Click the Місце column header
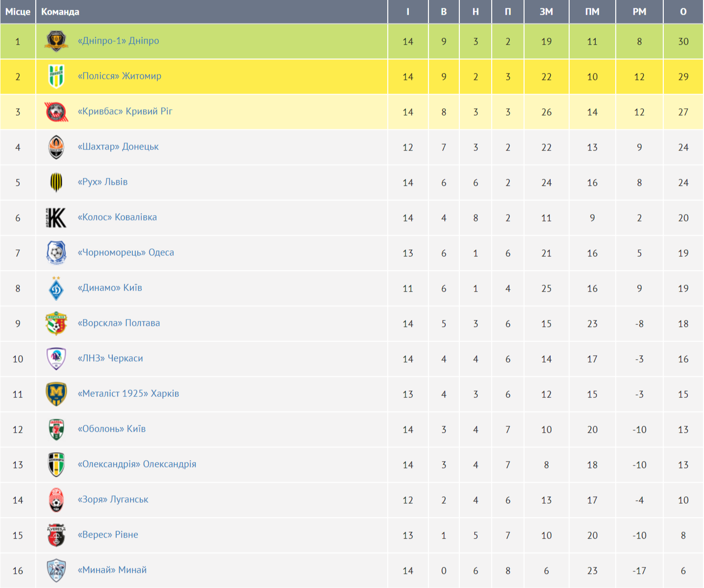The width and height of the screenshot is (704, 588). coord(18,12)
